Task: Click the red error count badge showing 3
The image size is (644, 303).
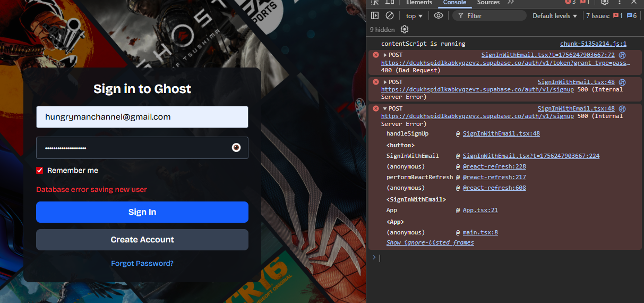Action: 570,2
